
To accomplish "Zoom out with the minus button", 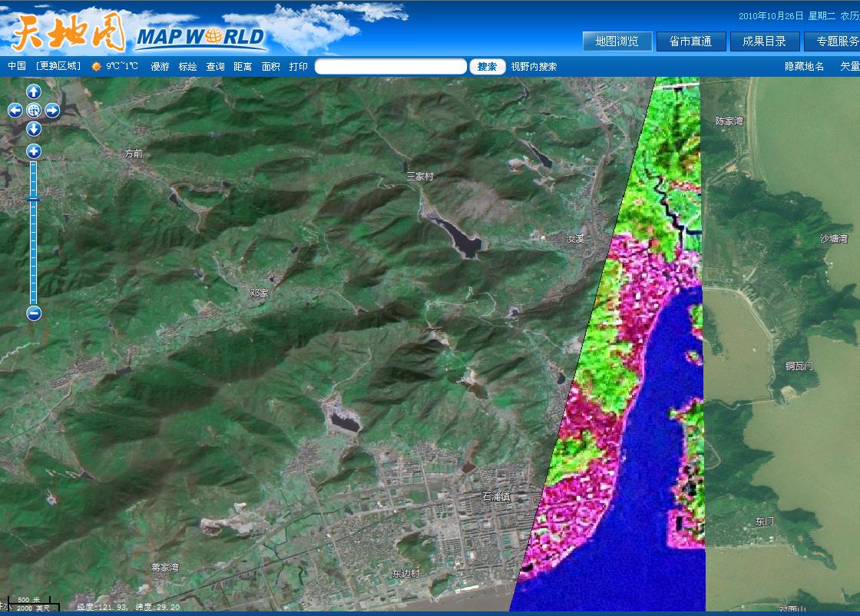I will click(x=34, y=313).
